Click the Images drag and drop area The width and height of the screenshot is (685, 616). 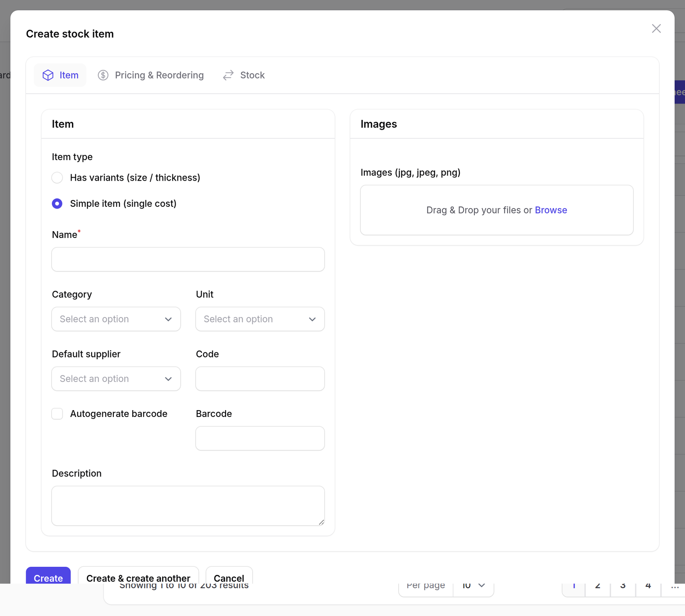497,210
